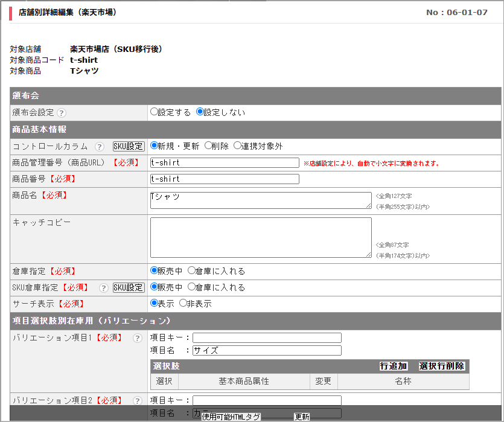Image resolution: width=504 pixels, height=422 pixels.
Task: Click into the 商品名 text area
Action: pyautogui.click(x=261, y=200)
